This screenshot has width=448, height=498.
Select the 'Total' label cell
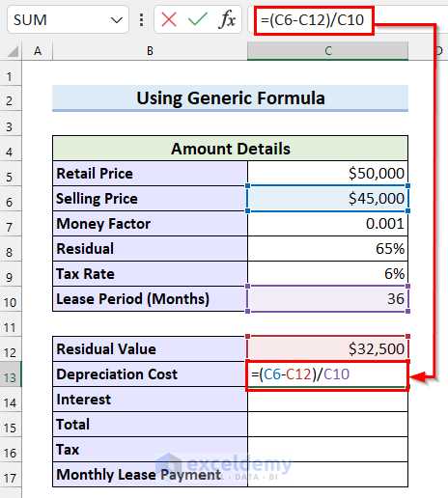click(x=150, y=425)
